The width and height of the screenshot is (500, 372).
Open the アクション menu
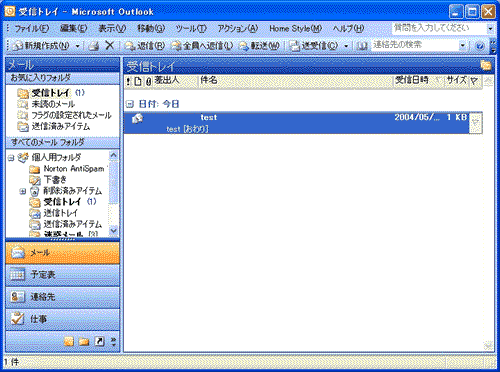click(238, 29)
